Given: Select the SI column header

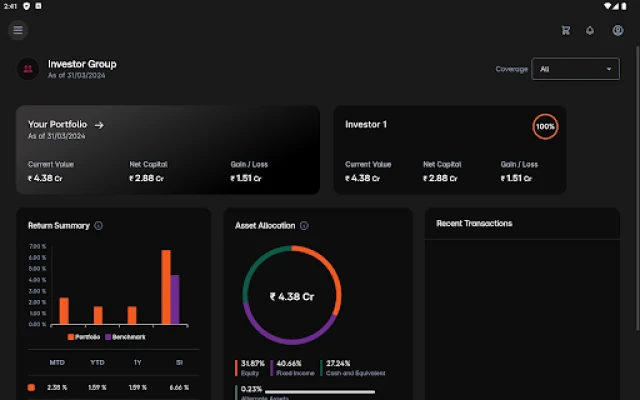Looking at the screenshot, I should tap(179, 362).
